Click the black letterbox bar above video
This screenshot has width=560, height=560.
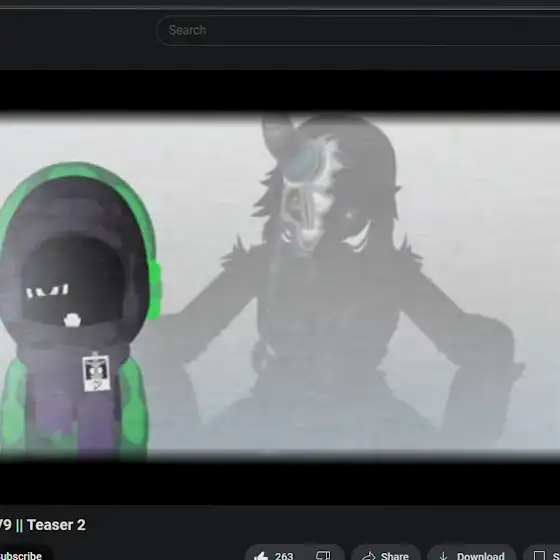[x=280, y=91]
